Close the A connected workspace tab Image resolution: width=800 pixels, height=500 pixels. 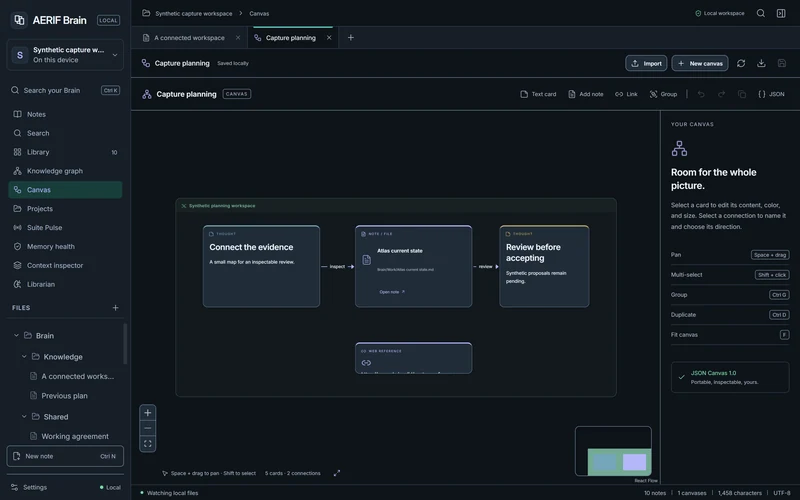238,38
